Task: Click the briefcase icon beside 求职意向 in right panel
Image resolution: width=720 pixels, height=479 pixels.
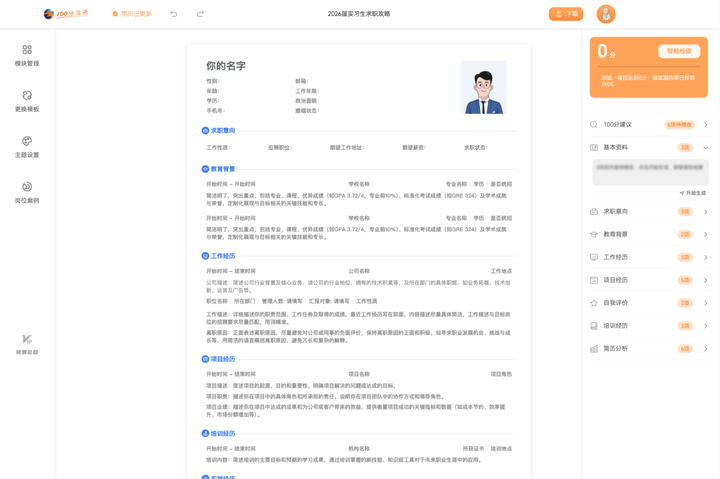Action: click(x=594, y=212)
